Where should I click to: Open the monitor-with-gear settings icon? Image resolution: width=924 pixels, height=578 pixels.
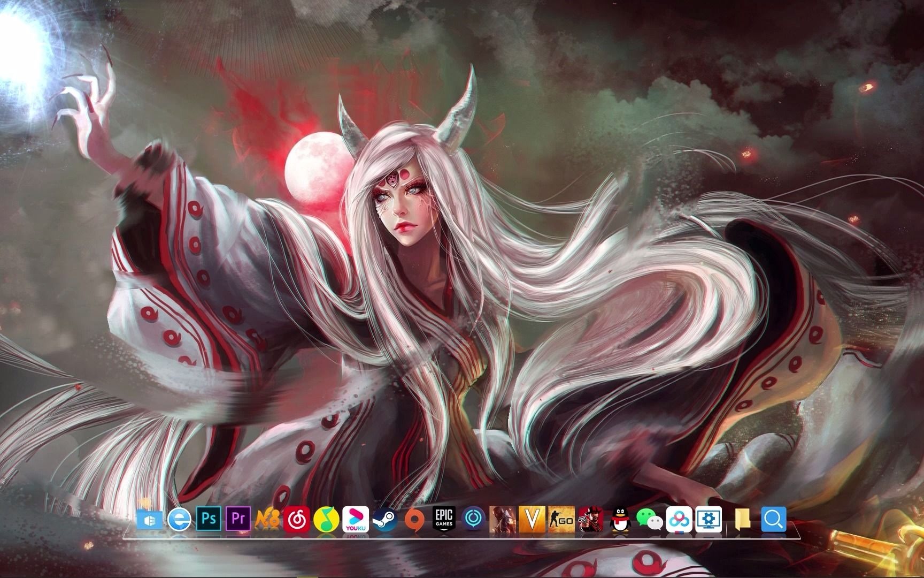709,519
